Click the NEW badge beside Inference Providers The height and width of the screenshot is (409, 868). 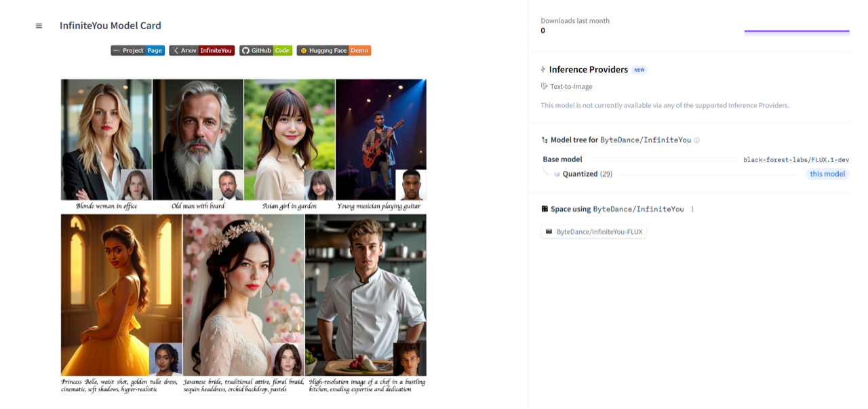639,70
